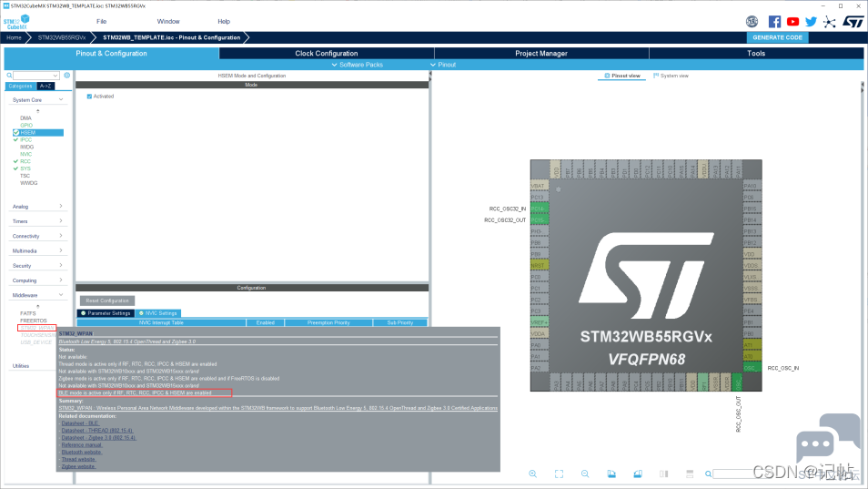Expand the Connectivity category
This screenshot has height=489, width=868.
pyautogui.click(x=37, y=236)
